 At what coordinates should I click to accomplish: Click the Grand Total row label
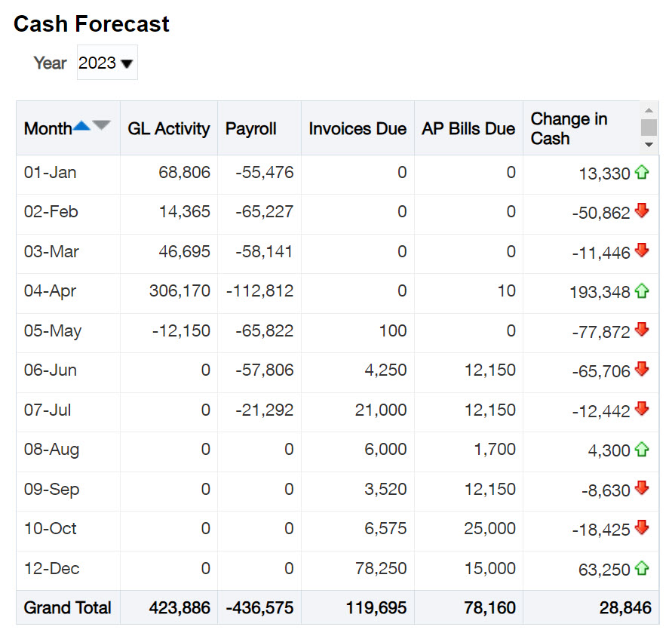[x=67, y=608]
